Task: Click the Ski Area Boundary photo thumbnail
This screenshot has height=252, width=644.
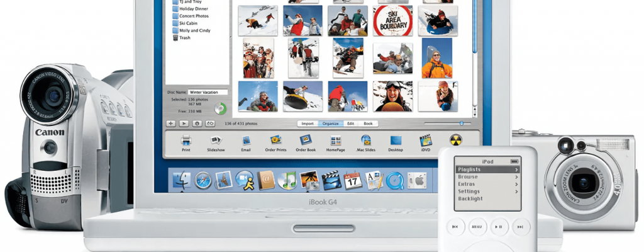Action: (x=393, y=20)
